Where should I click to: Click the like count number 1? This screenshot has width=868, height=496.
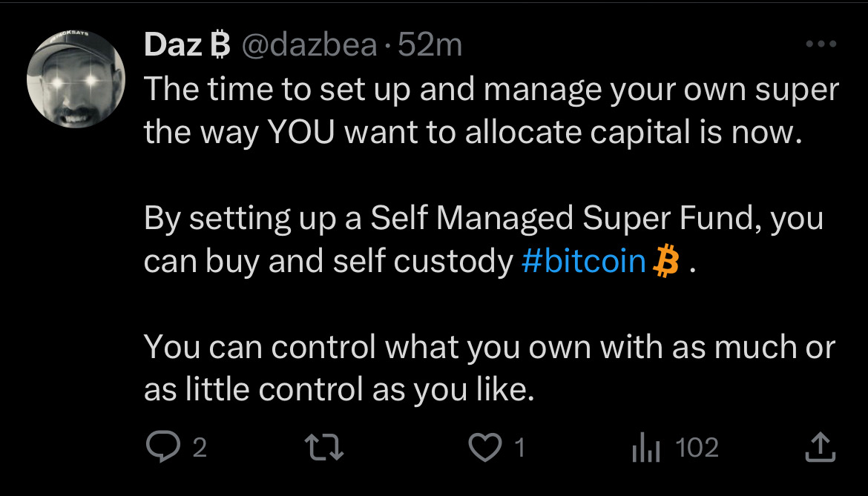click(x=519, y=448)
